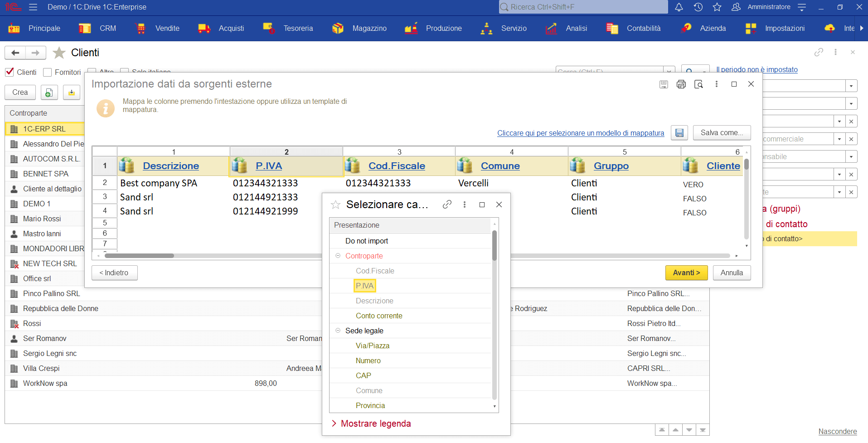Go back with the left arrow button
Image resolution: width=868 pixels, height=443 pixels.
pyautogui.click(x=15, y=53)
